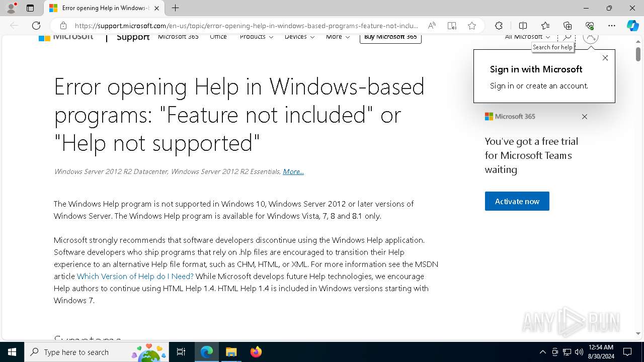Open the tab actions menu icon
The width and height of the screenshot is (644, 362).
coord(30,8)
